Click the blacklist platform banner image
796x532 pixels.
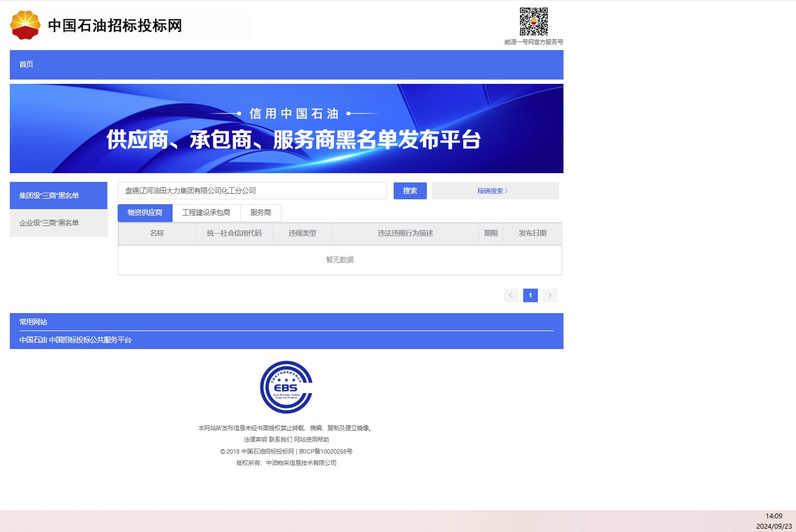pos(286,129)
